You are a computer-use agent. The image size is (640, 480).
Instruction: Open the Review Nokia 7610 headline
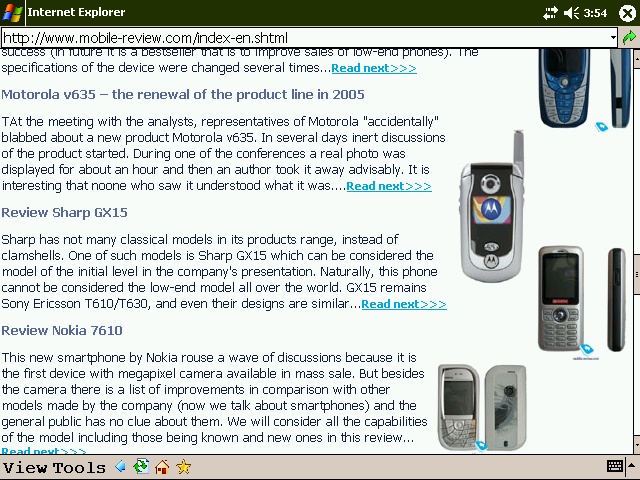(62, 330)
